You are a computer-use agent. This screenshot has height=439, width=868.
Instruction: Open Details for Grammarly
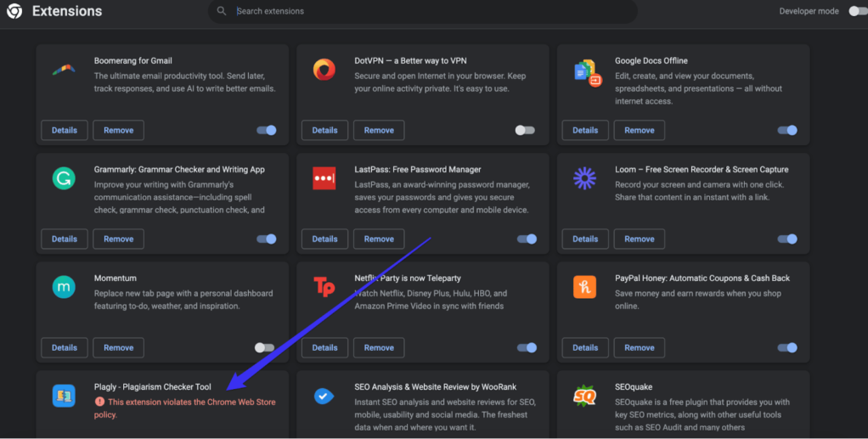tap(65, 239)
